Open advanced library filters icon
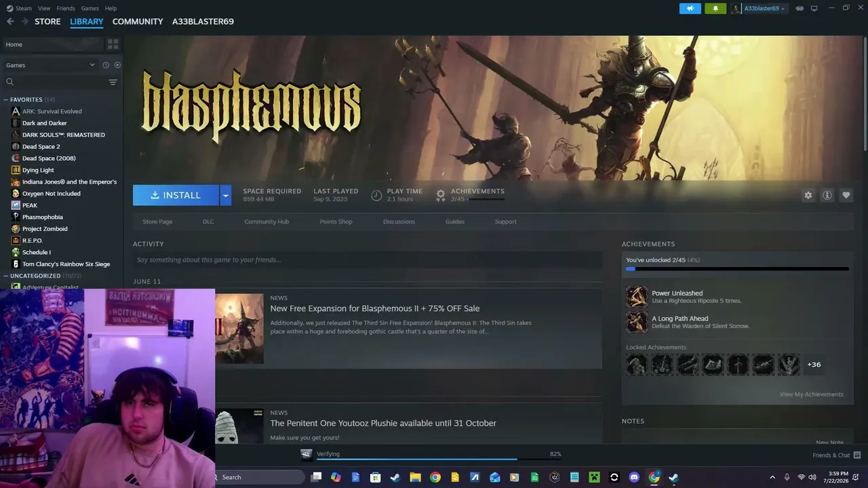The height and width of the screenshot is (488, 868). 113,82
